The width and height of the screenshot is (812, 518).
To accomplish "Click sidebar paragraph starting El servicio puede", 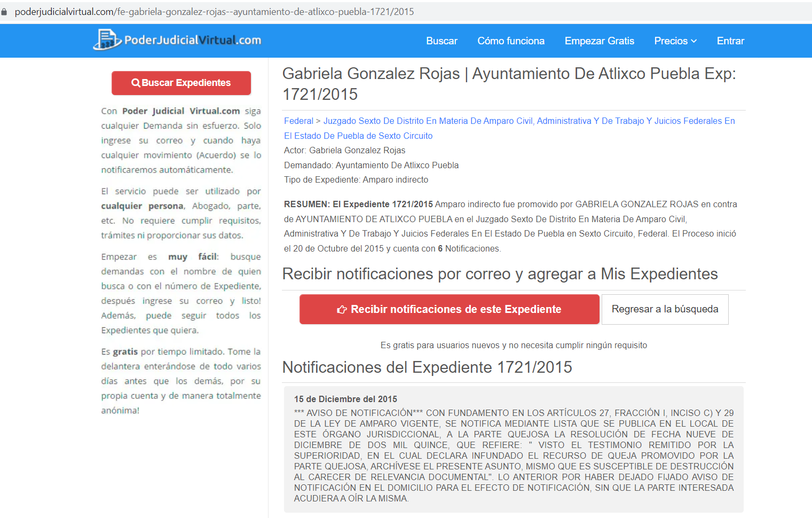I will (181, 213).
